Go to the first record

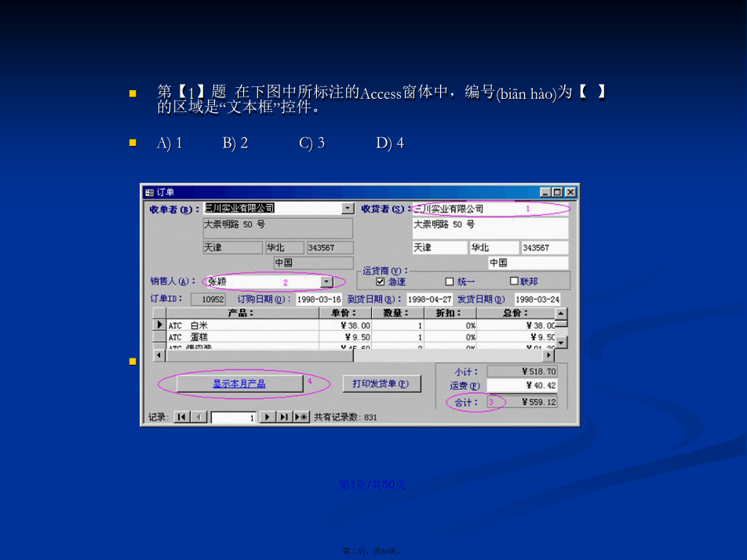(181, 417)
